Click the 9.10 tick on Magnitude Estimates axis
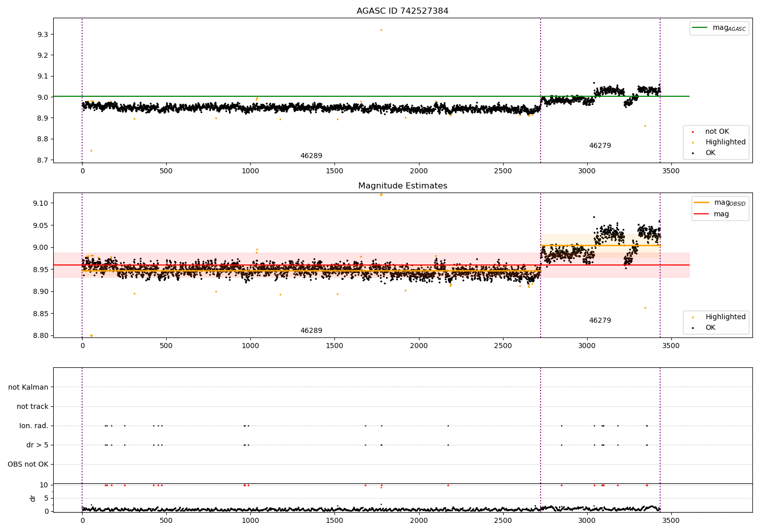The width and height of the screenshot is (760, 532). [x=41, y=203]
